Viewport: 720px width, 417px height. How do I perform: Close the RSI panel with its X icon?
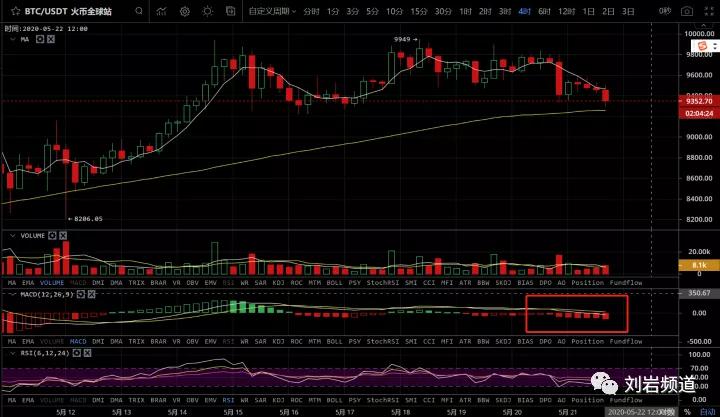pyautogui.click(x=87, y=353)
